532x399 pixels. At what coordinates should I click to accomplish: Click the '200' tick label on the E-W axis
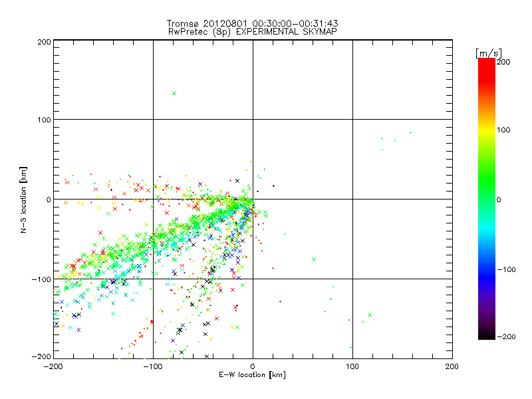pyautogui.click(x=452, y=366)
